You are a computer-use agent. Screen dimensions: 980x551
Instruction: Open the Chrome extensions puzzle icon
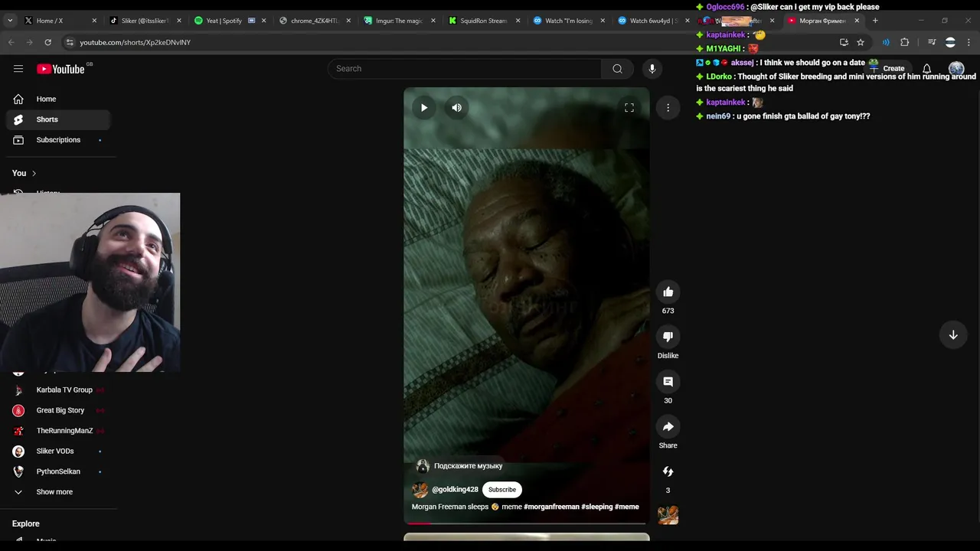pos(905,42)
